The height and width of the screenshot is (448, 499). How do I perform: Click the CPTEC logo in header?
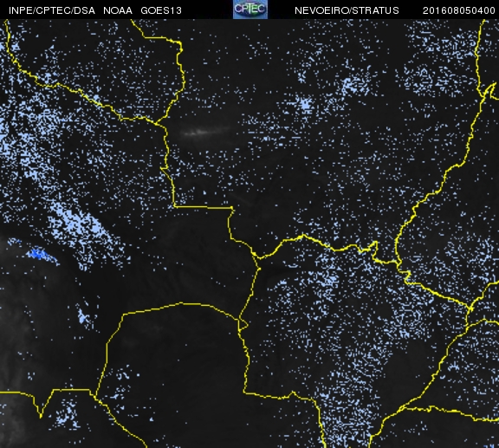coord(250,10)
